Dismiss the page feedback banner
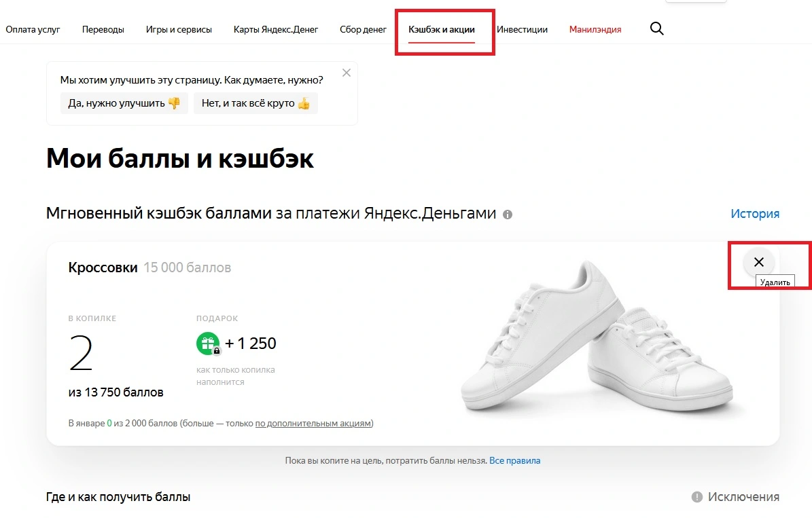The height and width of the screenshot is (518, 812). point(347,73)
